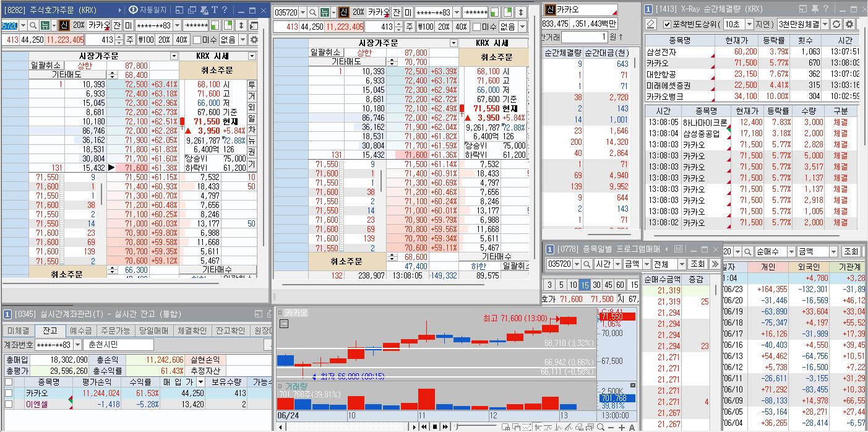Click the search magnifier next to code 035720 in the second order window

tap(312, 12)
